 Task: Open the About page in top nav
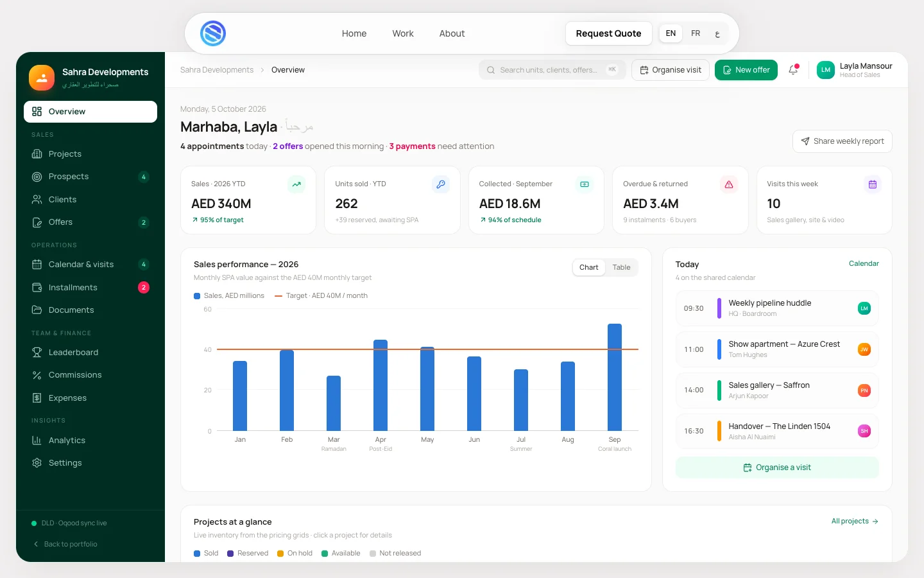coord(452,33)
